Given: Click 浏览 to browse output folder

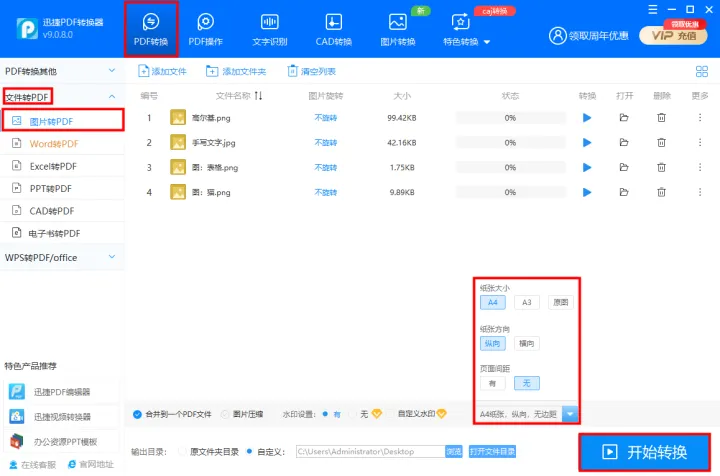Looking at the screenshot, I should [x=454, y=452].
